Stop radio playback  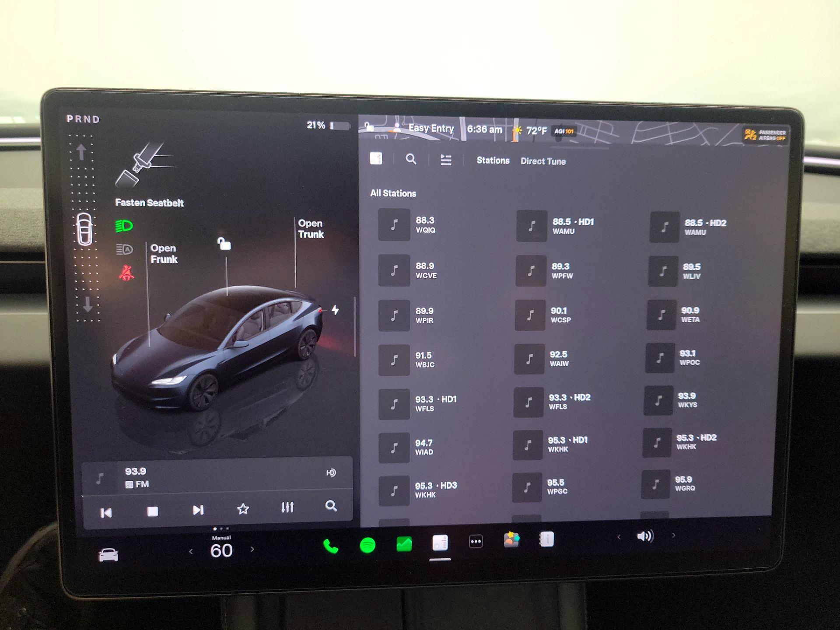152,511
